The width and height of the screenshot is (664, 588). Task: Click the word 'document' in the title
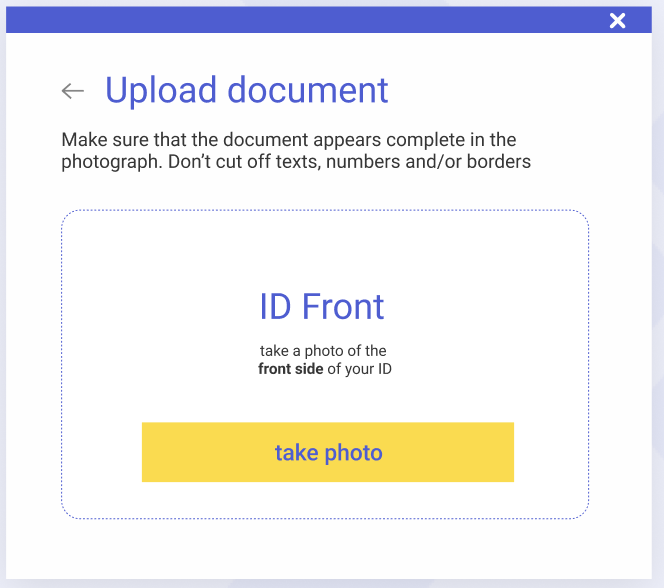click(x=308, y=90)
